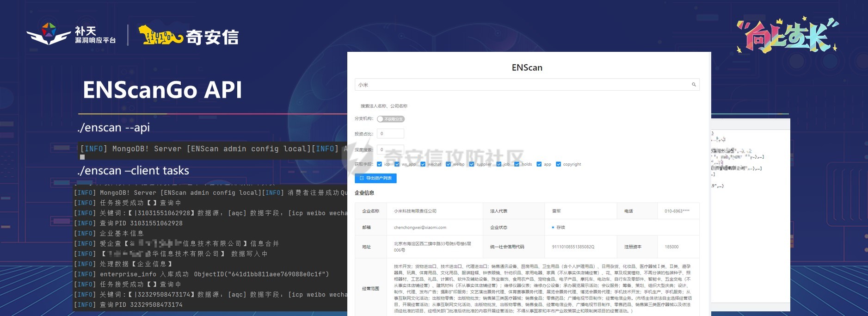Screen dimensions: 868x316
Task: Click the 奇安信 tiger logo
Action: point(189,36)
